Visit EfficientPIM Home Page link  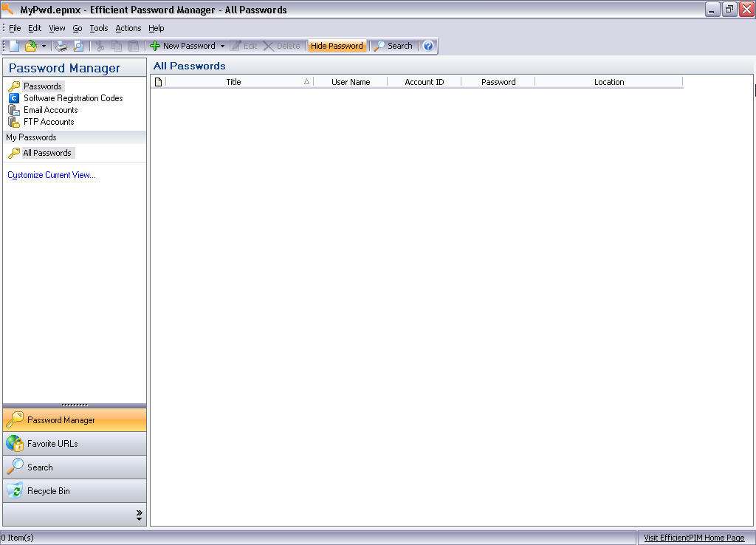tap(694, 538)
